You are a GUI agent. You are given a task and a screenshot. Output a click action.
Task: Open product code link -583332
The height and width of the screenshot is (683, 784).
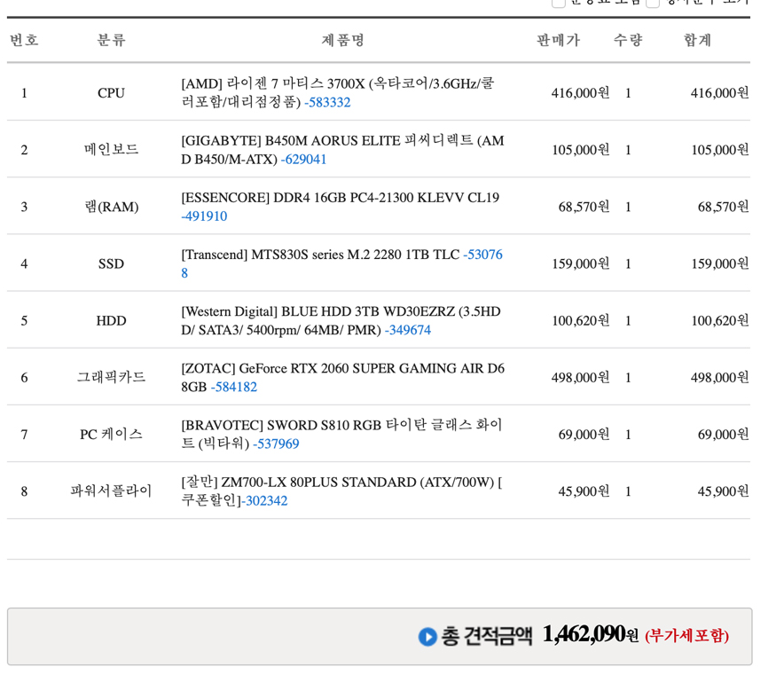coord(327,103)
